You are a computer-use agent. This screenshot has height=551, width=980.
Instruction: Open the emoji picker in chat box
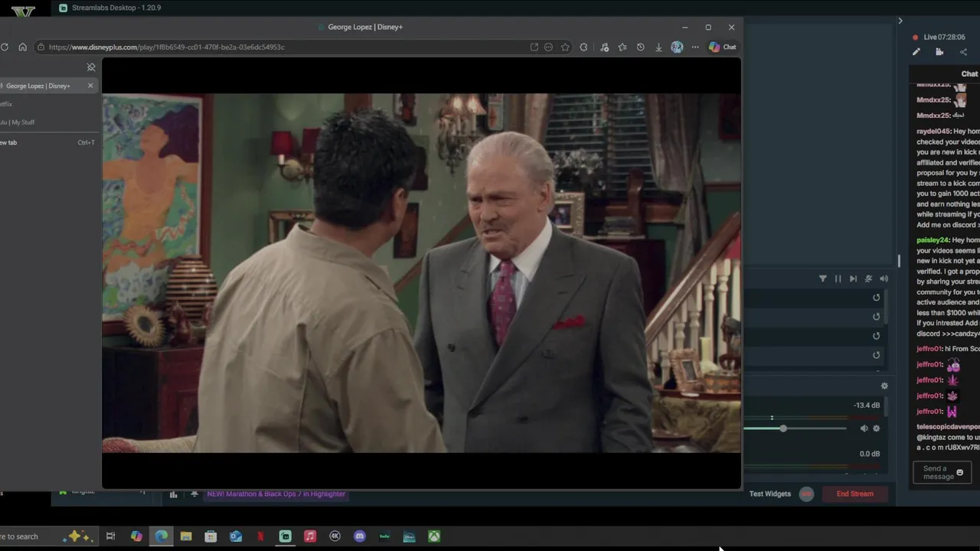(959, 473)
